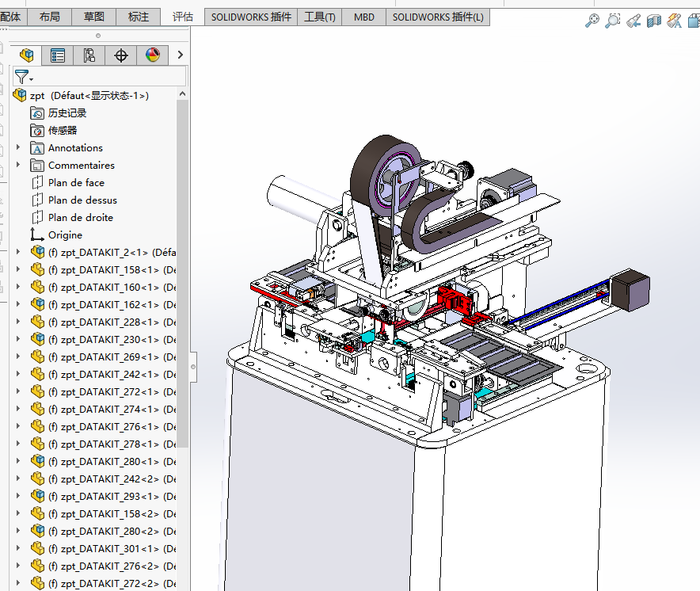
Task: Click the feature tree vertical scrollbar
Action: (182, 269)
